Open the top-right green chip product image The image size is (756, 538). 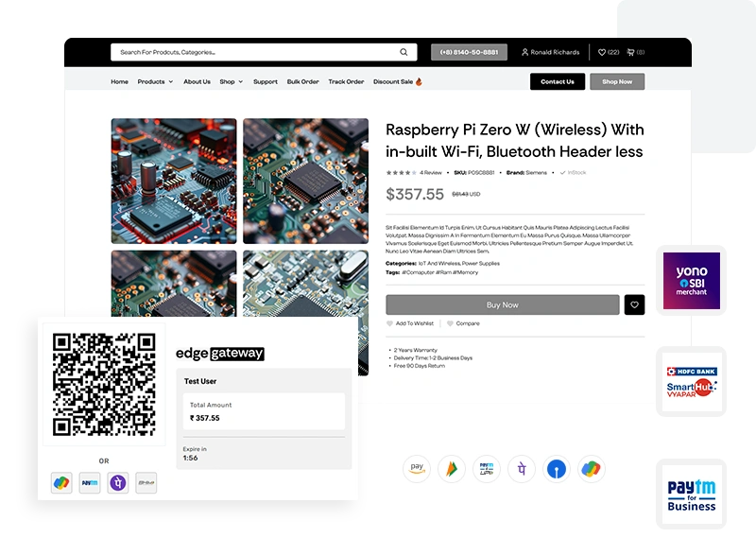click(305, 181)
